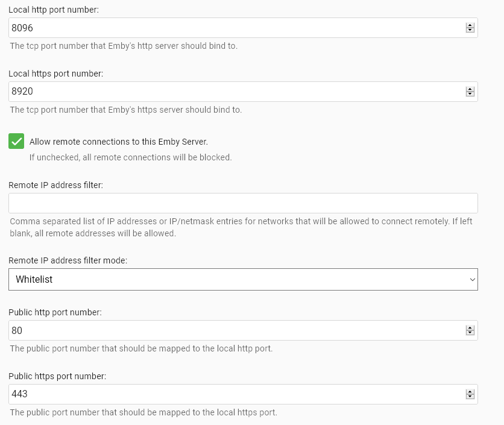The width and height of the screenshot is (504, 425).
Task: Decrease the Public http port number value
Action: [x=470, y=333]
